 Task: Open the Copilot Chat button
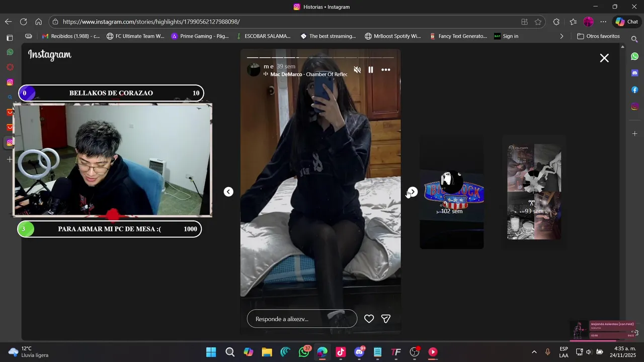click(627, 22)
